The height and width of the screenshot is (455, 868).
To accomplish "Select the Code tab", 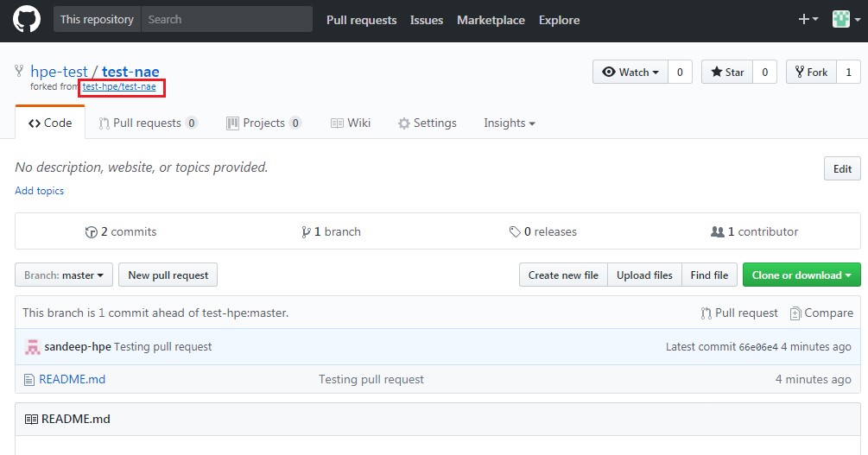I will point(50,123).
